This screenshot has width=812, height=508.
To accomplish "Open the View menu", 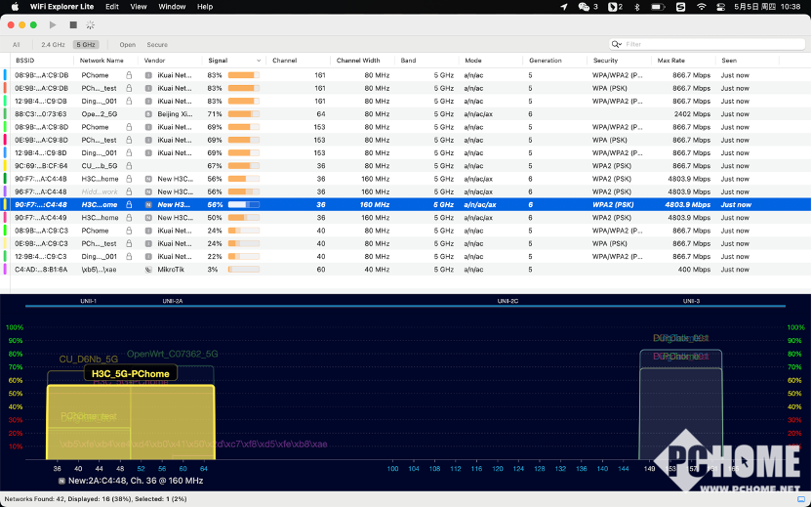I will [x=139, y=7].
